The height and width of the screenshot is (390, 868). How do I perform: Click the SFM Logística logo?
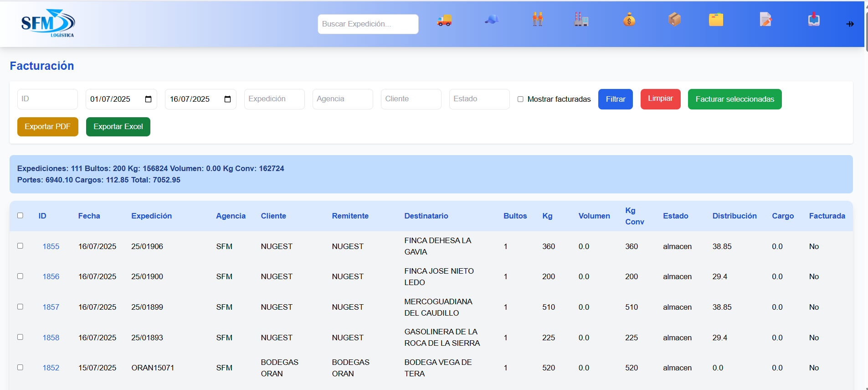pyautogui.click(x=48, y=23)
